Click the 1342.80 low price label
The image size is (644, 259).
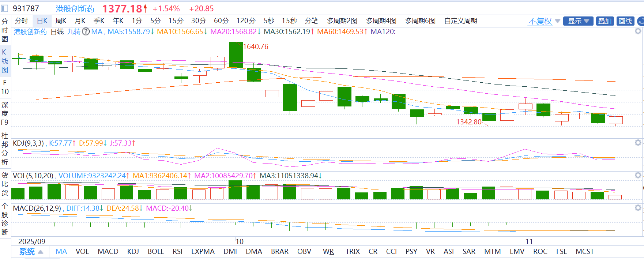coord(469,122)
